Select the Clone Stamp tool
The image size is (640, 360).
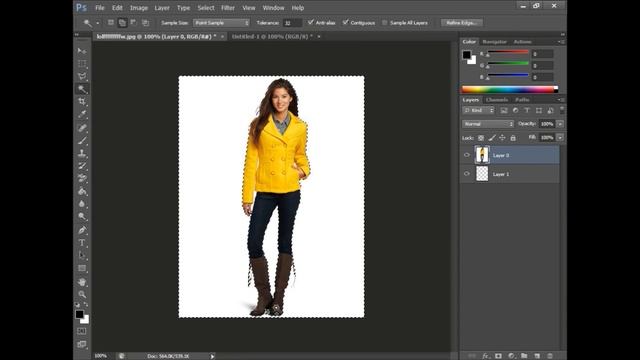click(x=82, y=153)
